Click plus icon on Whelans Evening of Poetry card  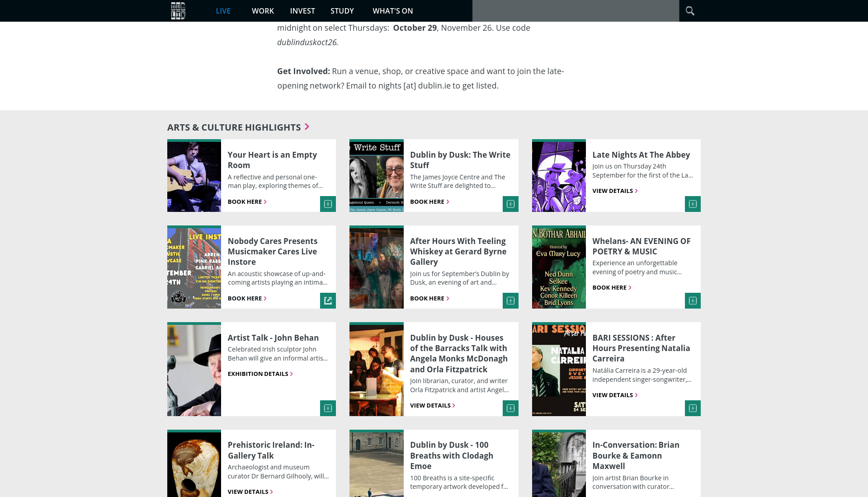click(x=693, y=300)
